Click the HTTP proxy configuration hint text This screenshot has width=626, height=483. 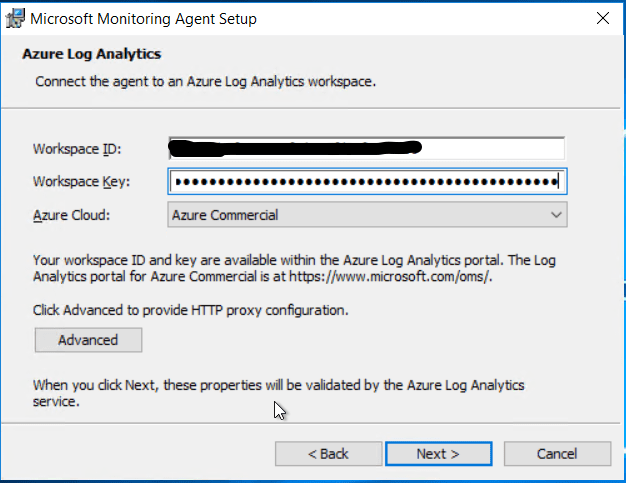[190, 310]
